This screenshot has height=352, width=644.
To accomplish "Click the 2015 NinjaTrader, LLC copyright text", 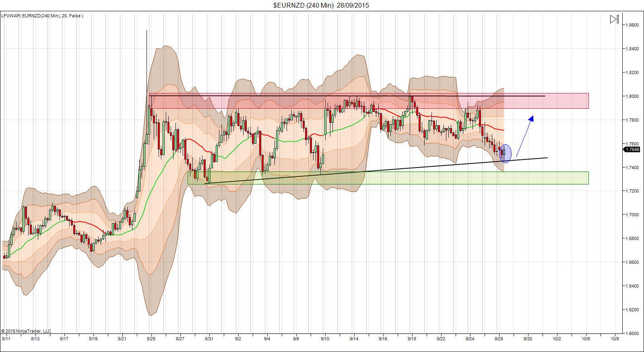I will coord(26,331).
